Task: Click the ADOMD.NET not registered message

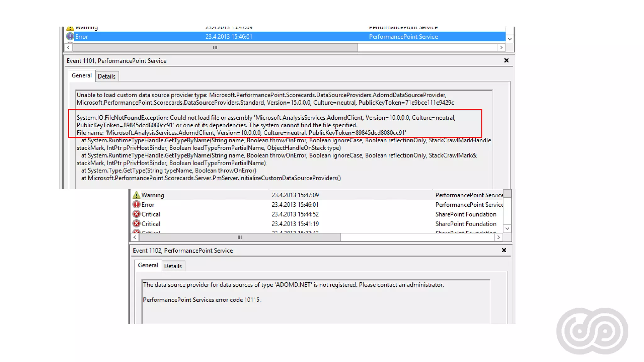Action: (x=293, y=285)
